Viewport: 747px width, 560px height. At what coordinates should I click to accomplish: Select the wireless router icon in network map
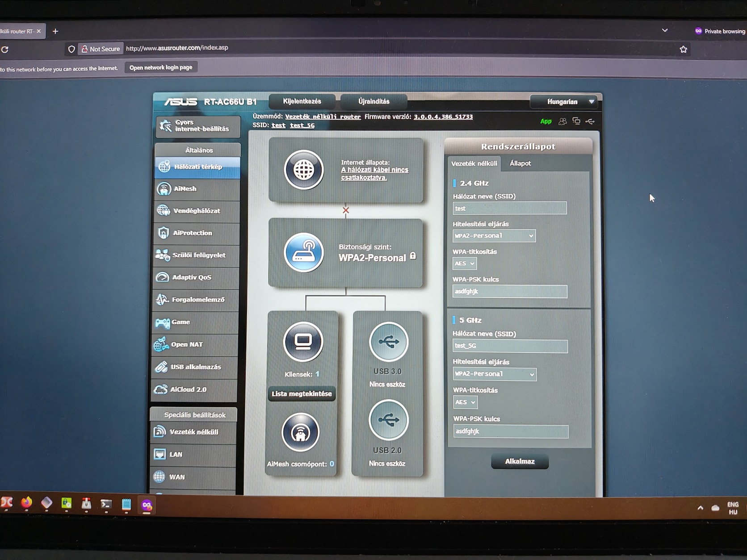click(x=304, y=252)
